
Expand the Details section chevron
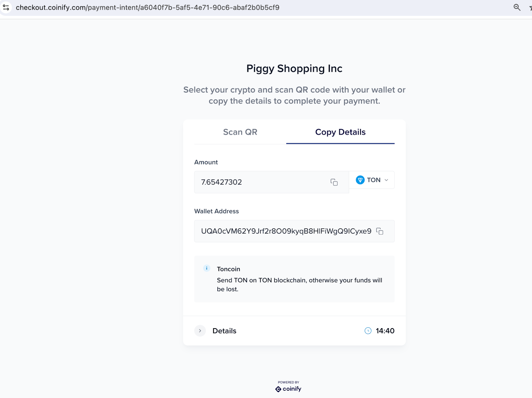click(200, 331)
